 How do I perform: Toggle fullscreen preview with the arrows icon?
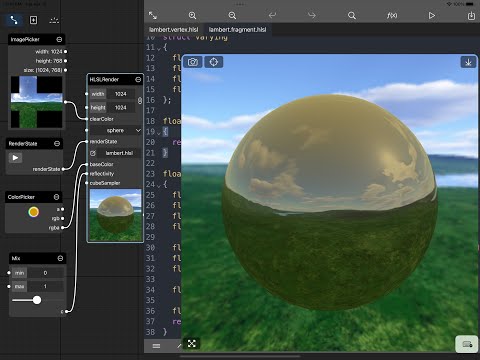[192, 344]
